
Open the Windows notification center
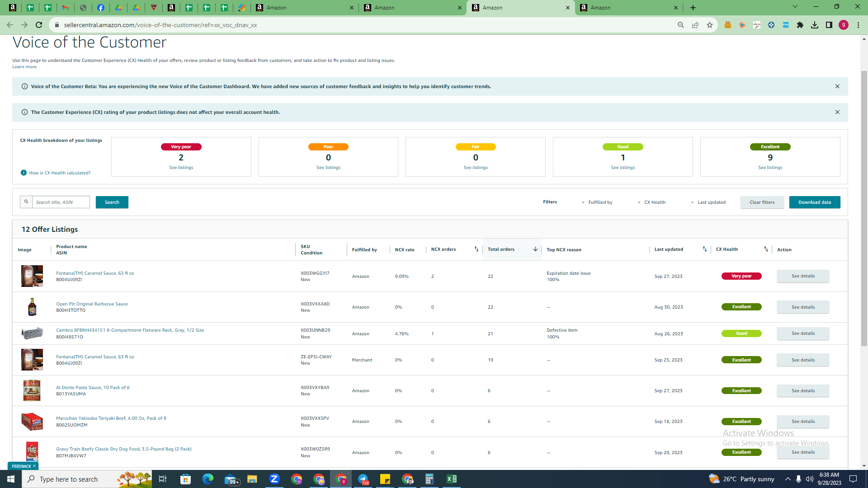tap(853, 479)
